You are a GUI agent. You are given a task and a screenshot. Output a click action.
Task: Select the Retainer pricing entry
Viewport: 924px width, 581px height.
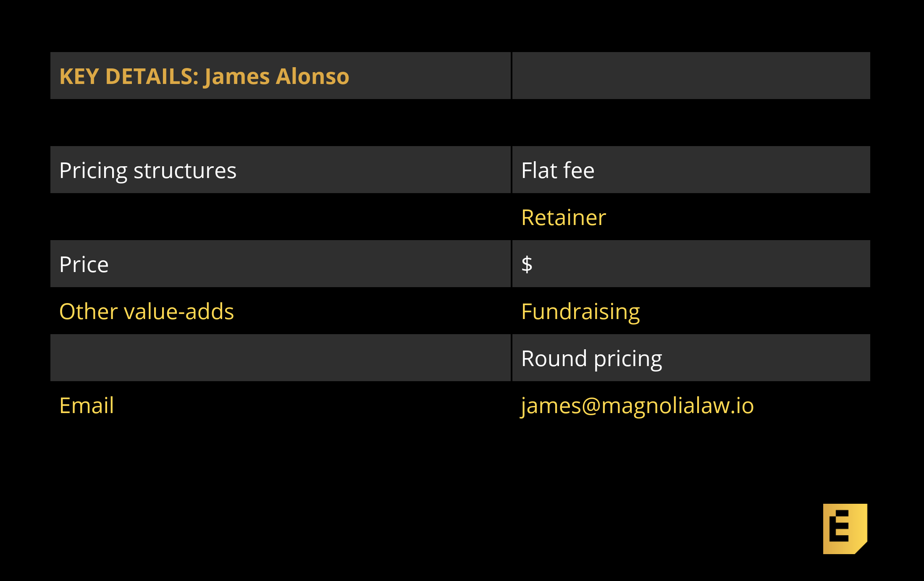(564, 217)
